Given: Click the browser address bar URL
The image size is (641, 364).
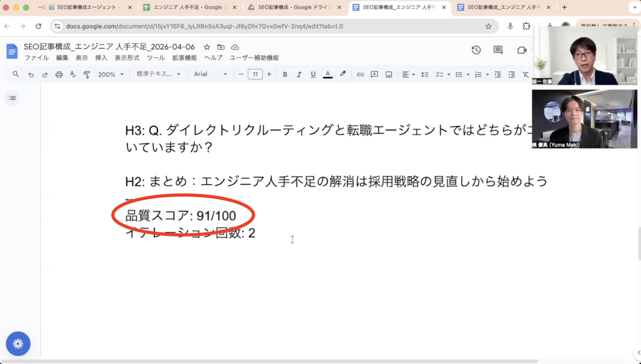Looking at the screenshot, I should (204, 26).
